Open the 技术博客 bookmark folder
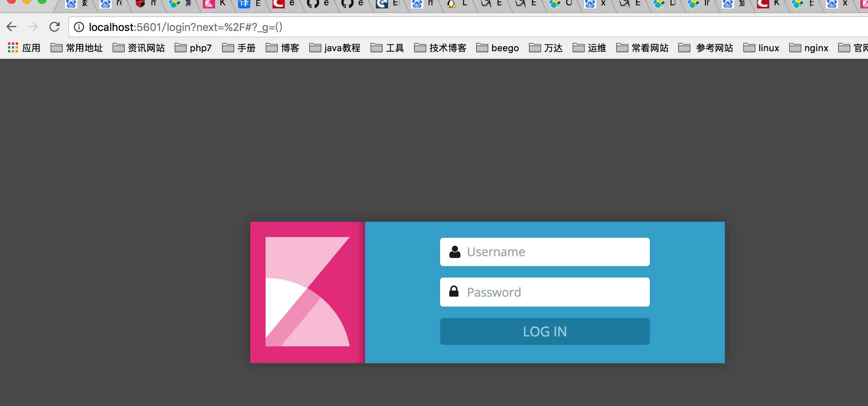Screen dimensions: 868x406 tap(441, 48)
